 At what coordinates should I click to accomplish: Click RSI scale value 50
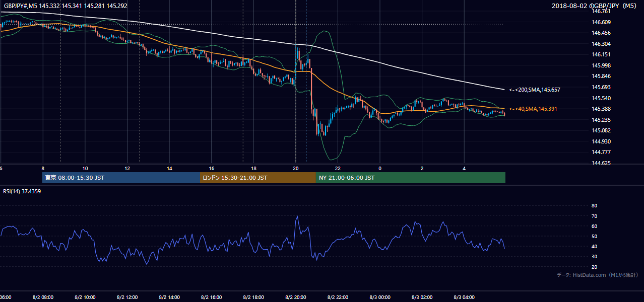tap(594, 236)
